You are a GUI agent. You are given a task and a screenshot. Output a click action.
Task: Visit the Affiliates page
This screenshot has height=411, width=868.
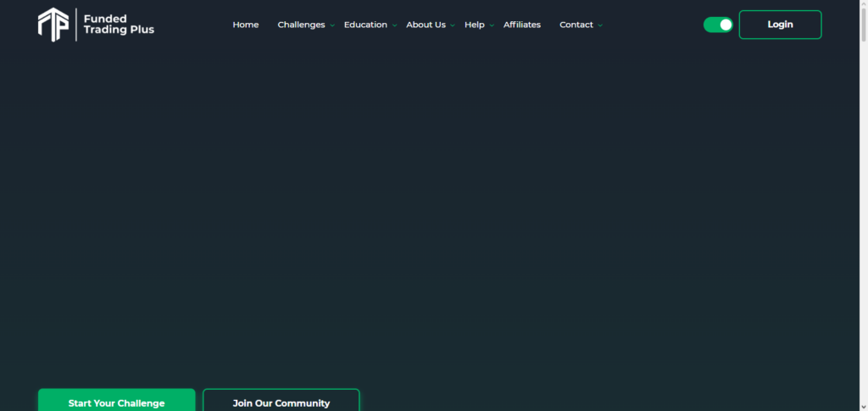(x=522, y=25)
